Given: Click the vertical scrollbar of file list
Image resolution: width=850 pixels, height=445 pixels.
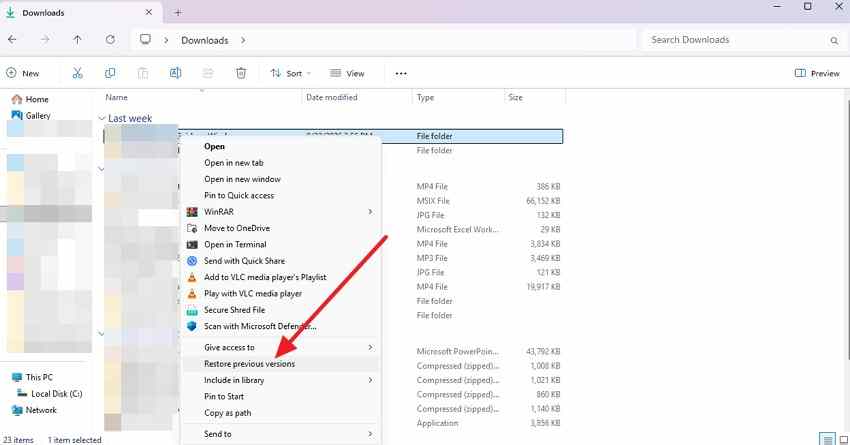Looking at the screenshot, I should click(x=846, y=228).
